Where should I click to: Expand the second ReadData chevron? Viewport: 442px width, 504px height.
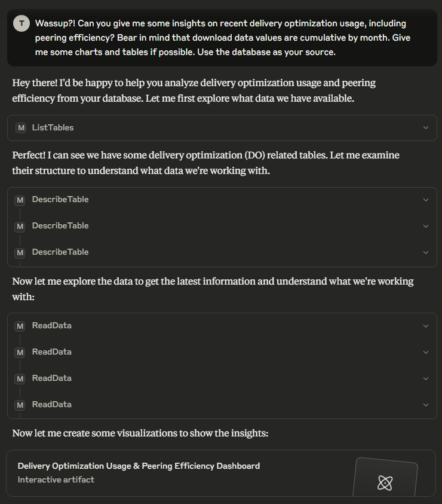click(x=426, y=352)
